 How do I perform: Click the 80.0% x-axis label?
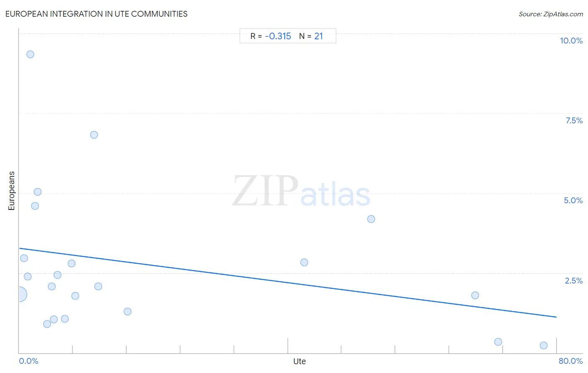coord(570,361)
